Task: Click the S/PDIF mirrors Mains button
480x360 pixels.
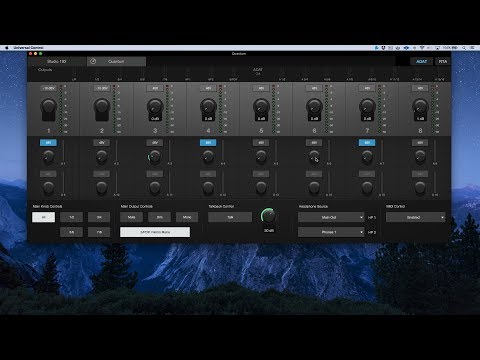Action: click(x=155, y=232)
